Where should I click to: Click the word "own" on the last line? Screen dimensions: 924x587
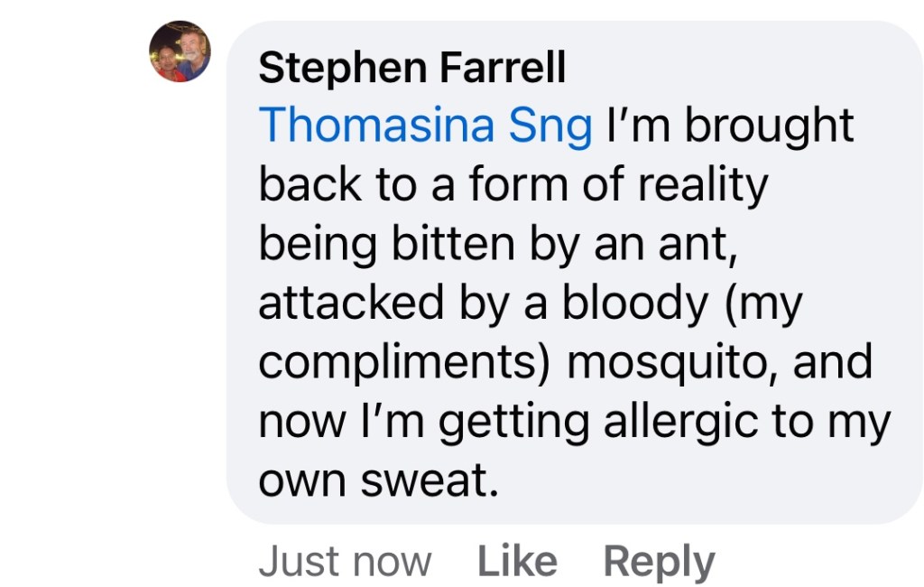pos(303,480)
